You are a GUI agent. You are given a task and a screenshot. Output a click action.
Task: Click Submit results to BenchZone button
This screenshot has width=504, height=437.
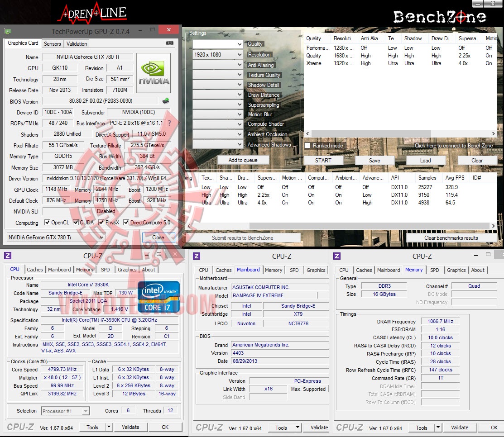tap(243, 237)
